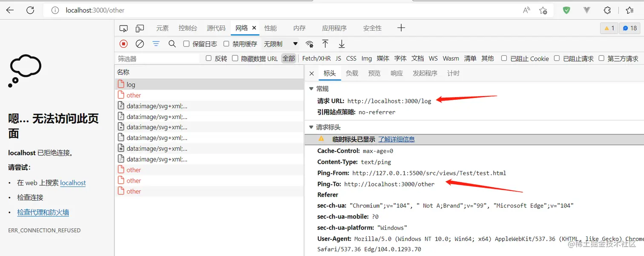Open the 无限制 throttling dropdown
The width and height of the screenshot is (644, 256).
[x=281, y=44]
